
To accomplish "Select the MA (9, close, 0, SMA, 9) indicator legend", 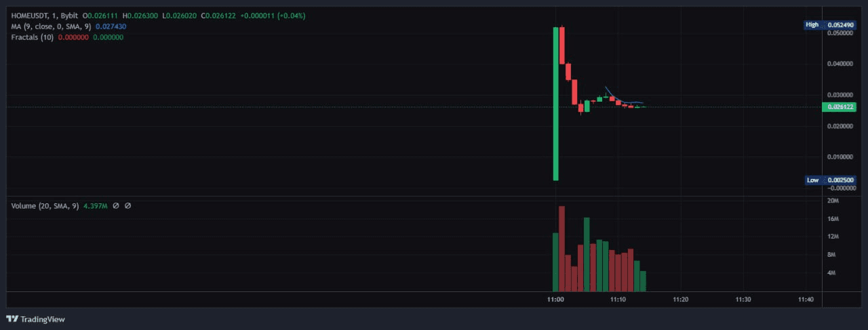I will click(51, 26).
